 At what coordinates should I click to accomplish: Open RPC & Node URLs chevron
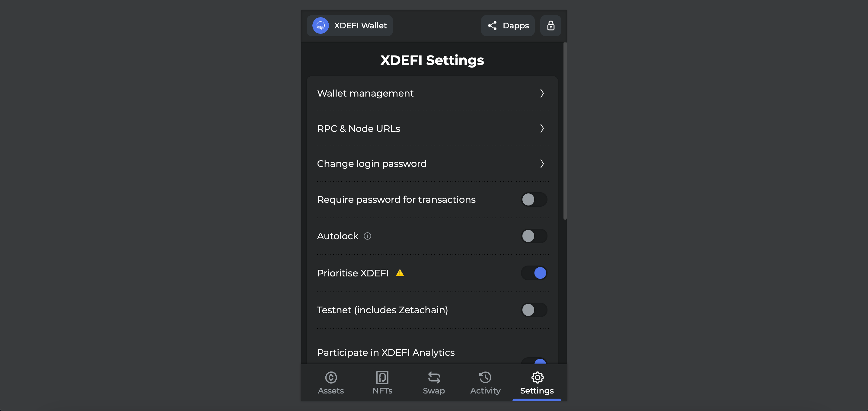542,128
